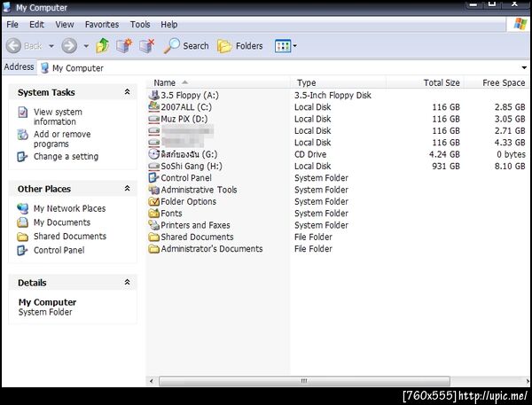Click the "2.85 GB" free space value
Image resolution: width=532 pixels, height=405 pixels.
tap(510, 107)
